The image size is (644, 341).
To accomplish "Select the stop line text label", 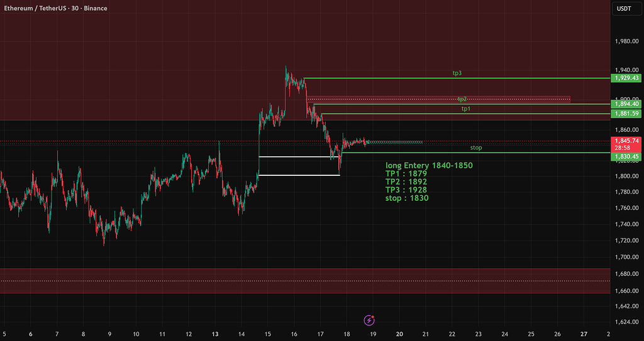I will coord(476,148).
